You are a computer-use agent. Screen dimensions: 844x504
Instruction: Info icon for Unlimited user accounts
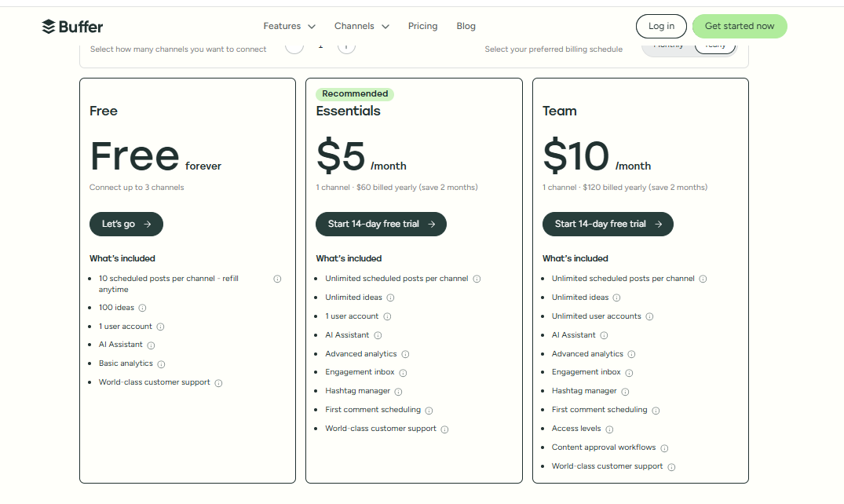[x=650, y=316]
